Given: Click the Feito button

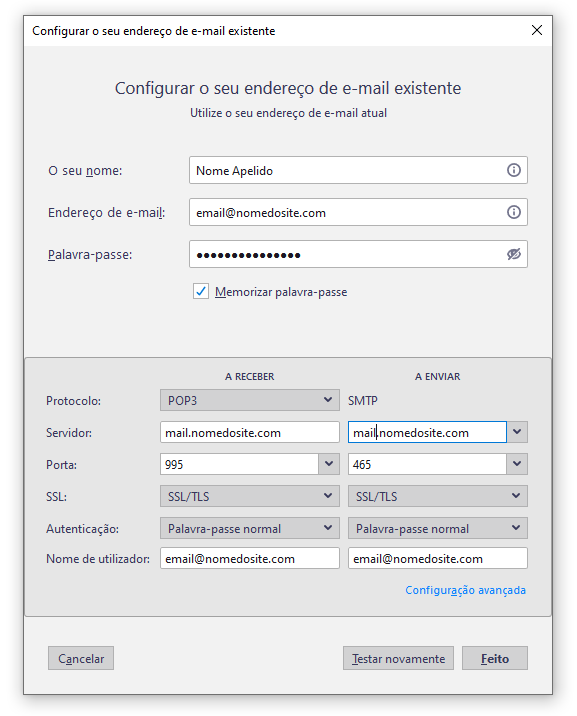Looking at the screenshot, I should tap(495, 658).
